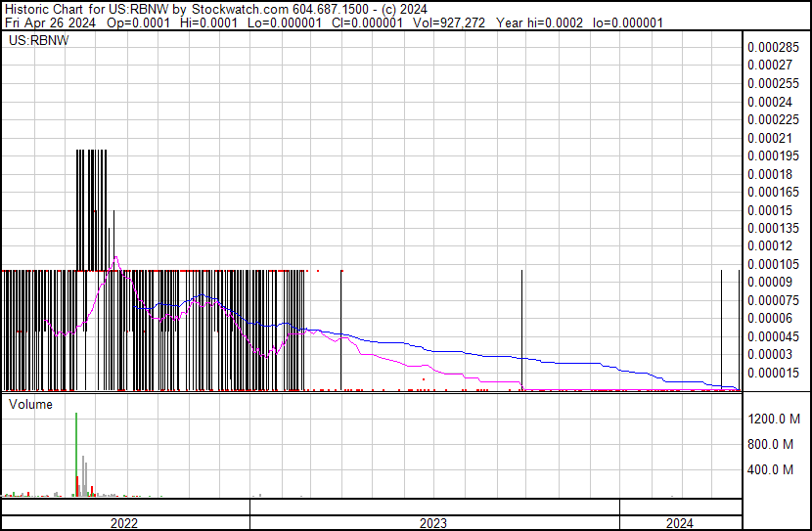Click the 0.00021 price axis label
The height and width of the screenshot is (531, 812).
[770, 138]
